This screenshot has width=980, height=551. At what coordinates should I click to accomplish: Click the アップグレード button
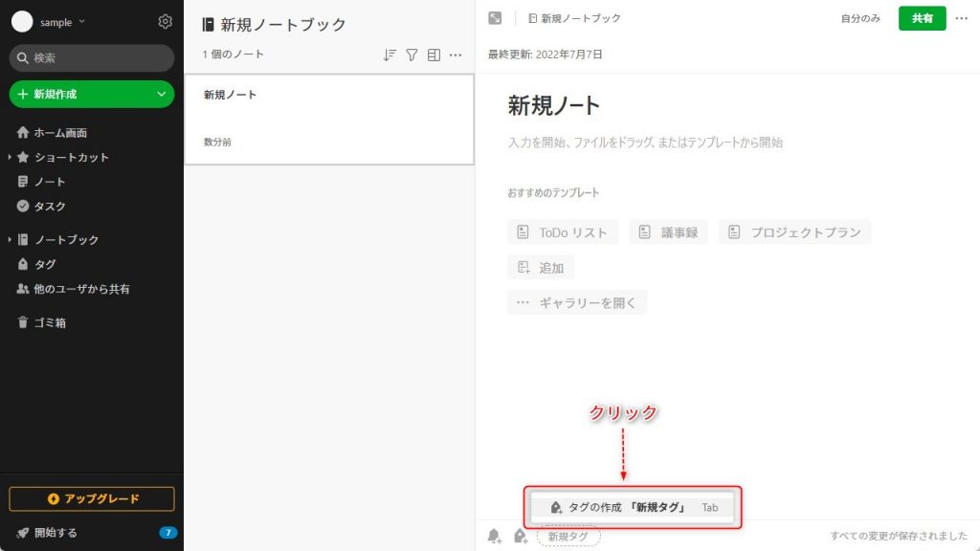tap(92, 498)
